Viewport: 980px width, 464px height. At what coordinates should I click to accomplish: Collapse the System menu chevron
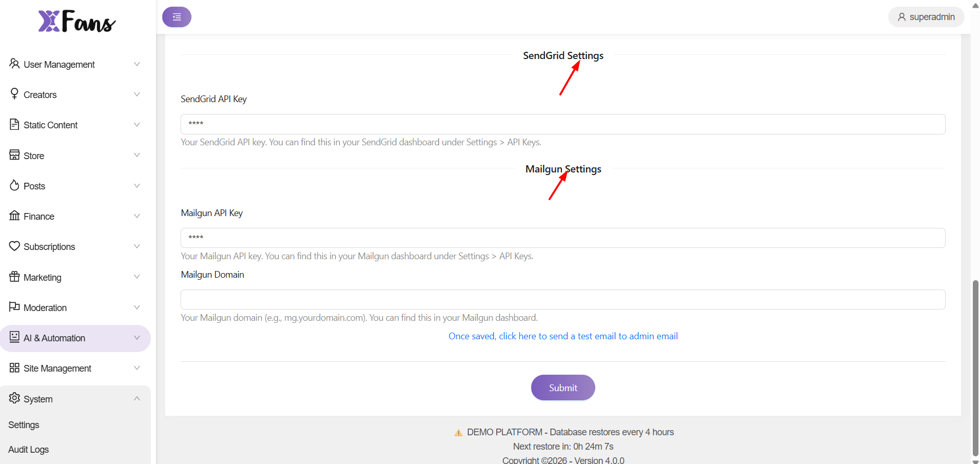click(136, 399)
